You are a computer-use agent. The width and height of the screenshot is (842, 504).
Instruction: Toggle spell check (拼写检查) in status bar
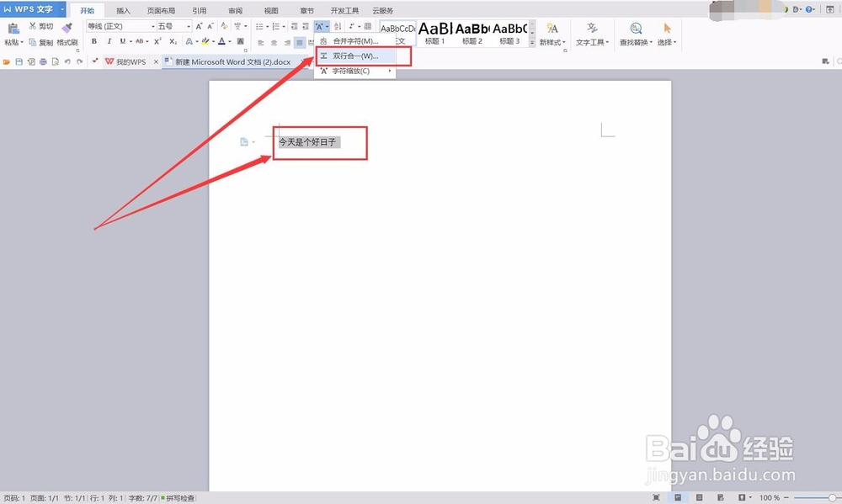click(178, 498)
